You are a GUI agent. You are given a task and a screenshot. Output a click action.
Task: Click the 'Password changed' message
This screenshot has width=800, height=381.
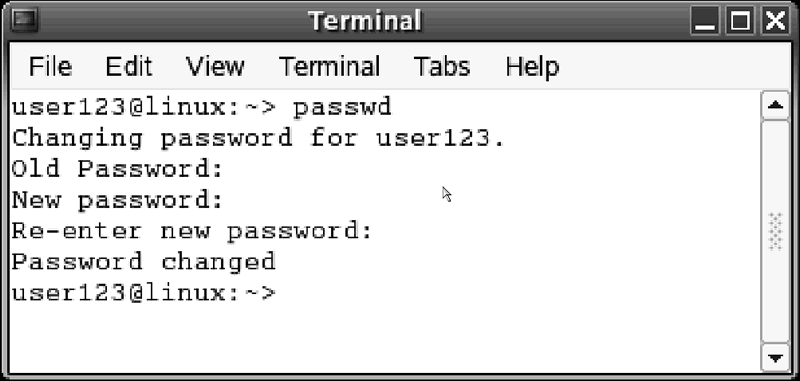coord(143,262)
